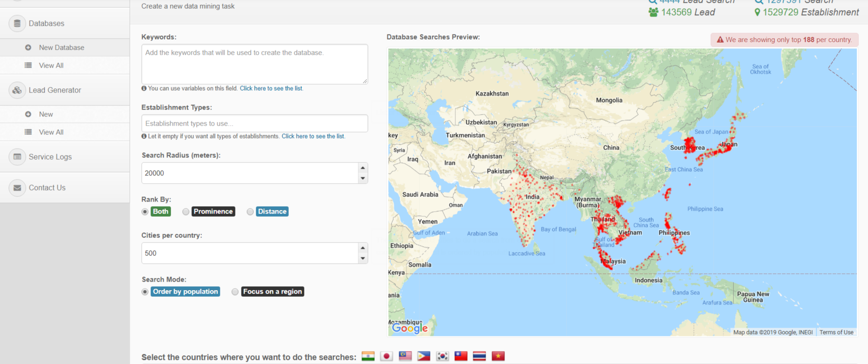
Task: Click the Focus on a region label badge
Action: tap(273, 292)
